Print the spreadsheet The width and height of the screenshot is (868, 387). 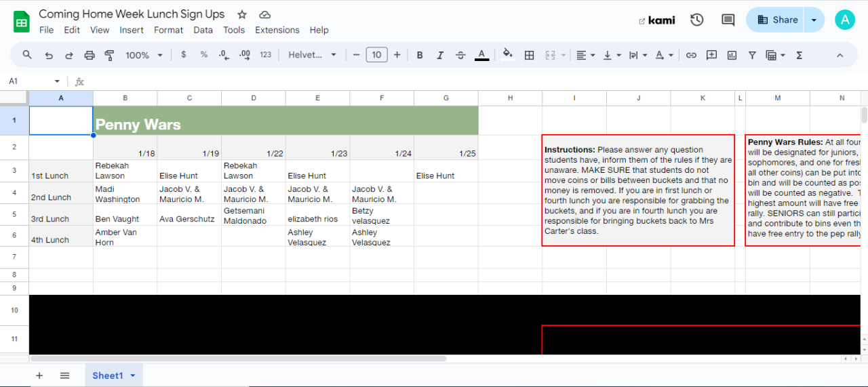[x=89, y=55]
